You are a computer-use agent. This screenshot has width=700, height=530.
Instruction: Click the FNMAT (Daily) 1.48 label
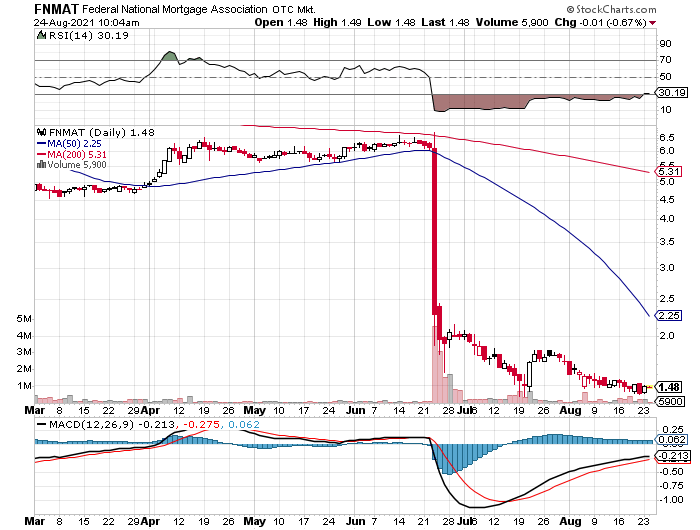coord(102,133)
